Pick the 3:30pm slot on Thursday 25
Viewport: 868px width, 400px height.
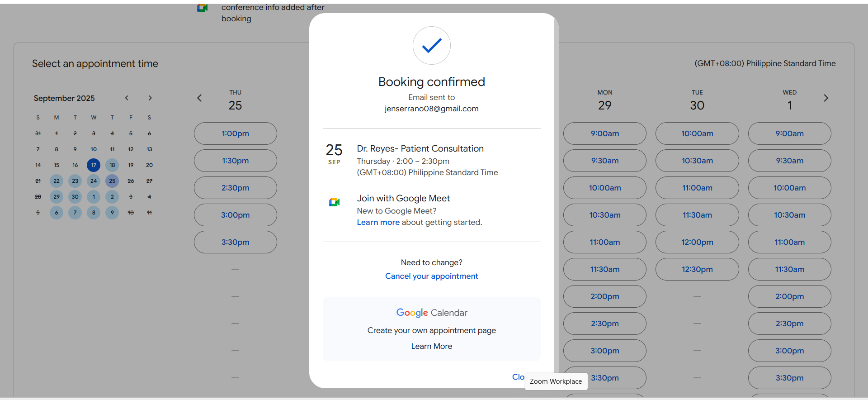tap(235, 242)
